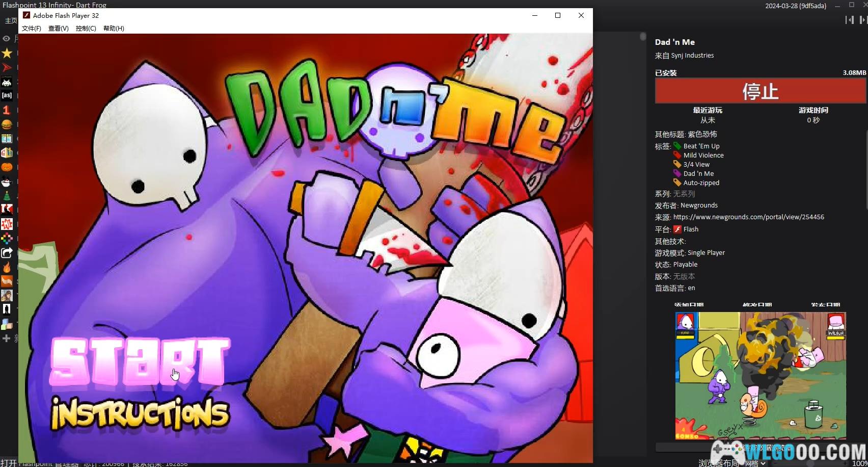Open the 查看(V) view menu
The height and width of the screenshot is (467, 868).
tap(58, 29)
